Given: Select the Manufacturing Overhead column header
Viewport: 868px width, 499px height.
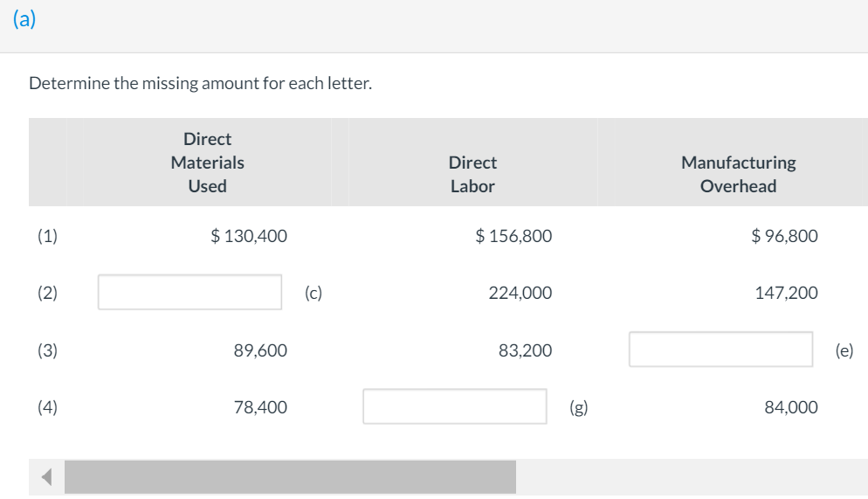Looking at the screenshot, I should (738, 174).
